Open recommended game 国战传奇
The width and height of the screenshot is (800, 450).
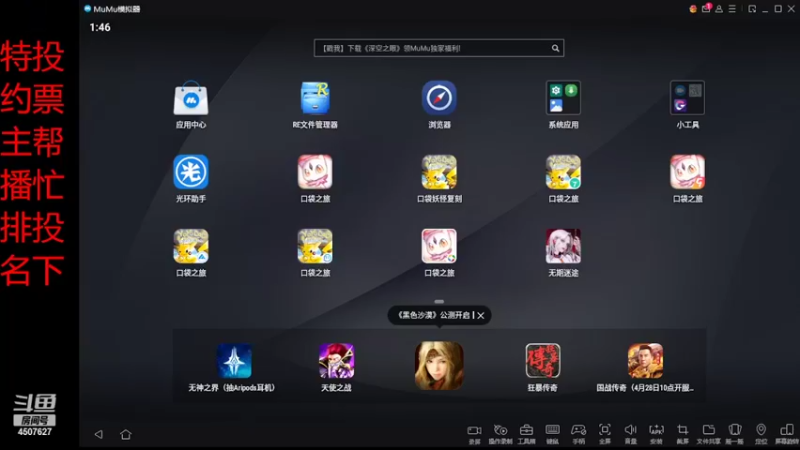click(645, 361)
